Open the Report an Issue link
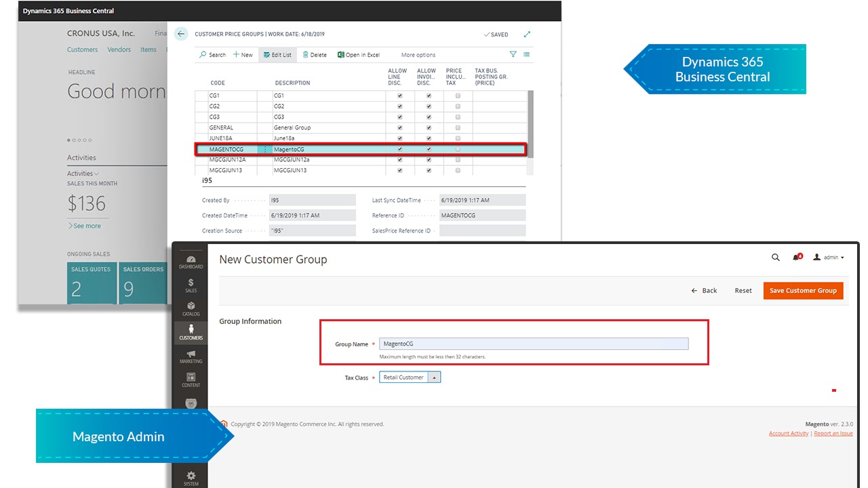Image resolution: width=868 pixels, height=488 pixels. point(833,434)
